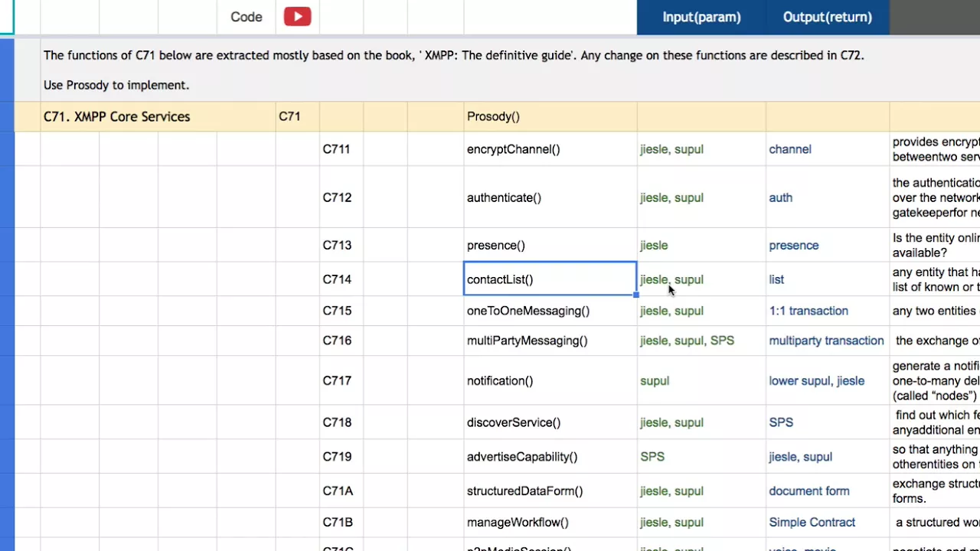Select the Input(param) column header

tap(701, 17)
